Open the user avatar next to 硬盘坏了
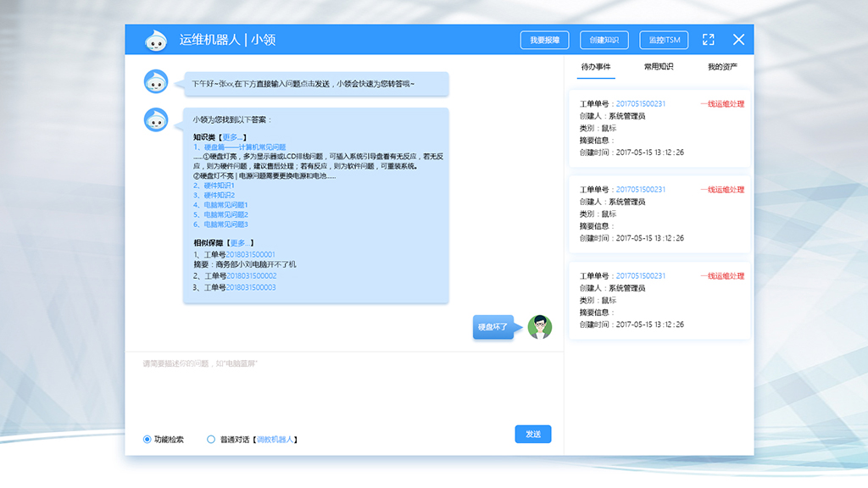Viewport: 868px width, 488px height. coord(540,327)
